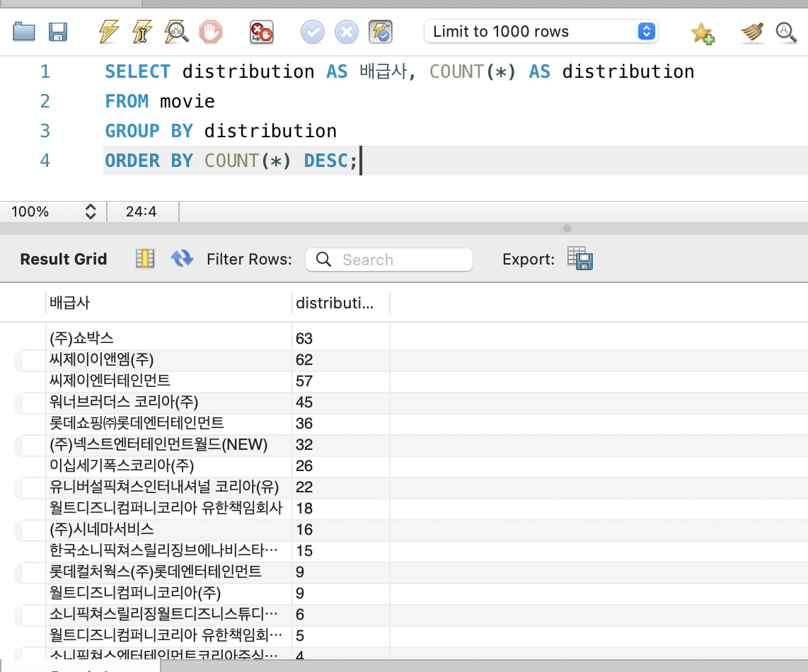Click the Filter Rows search field
808x672 pixels.
pyautogui.click(x=389, y=260)
